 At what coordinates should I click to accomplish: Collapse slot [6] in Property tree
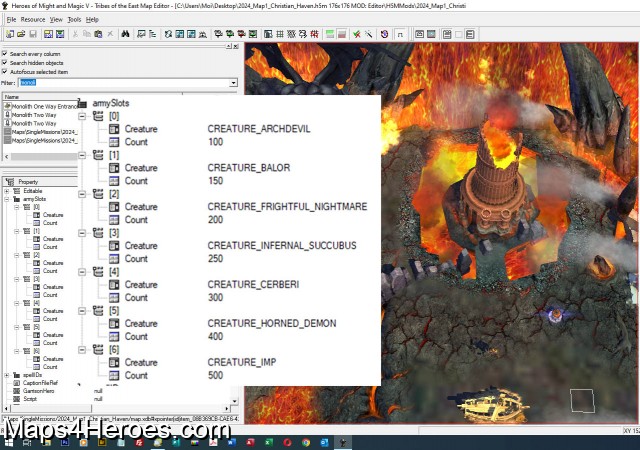point(17,351)
